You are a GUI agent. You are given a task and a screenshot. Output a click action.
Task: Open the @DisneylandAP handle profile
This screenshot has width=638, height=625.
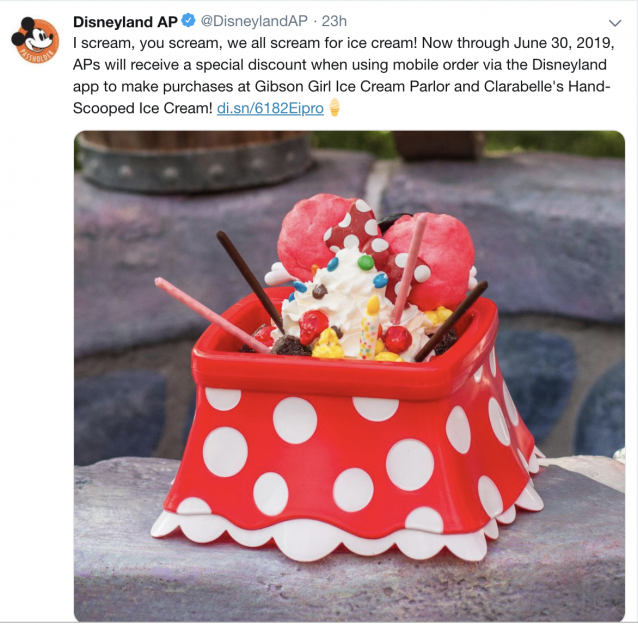tap(254, 21)
